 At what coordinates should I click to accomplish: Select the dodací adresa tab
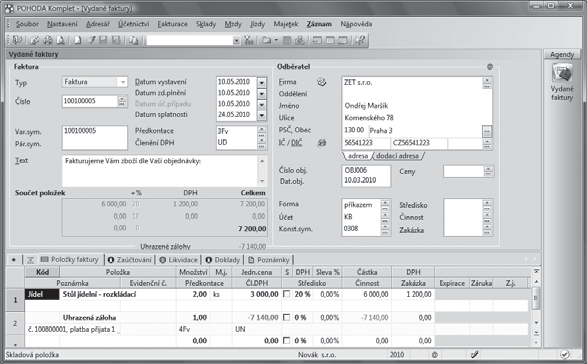pos(397,156)
